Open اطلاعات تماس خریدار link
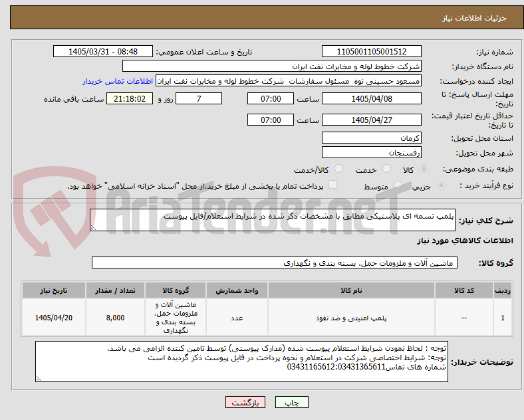Screen dimensions: 524x420 coord(118,82)
